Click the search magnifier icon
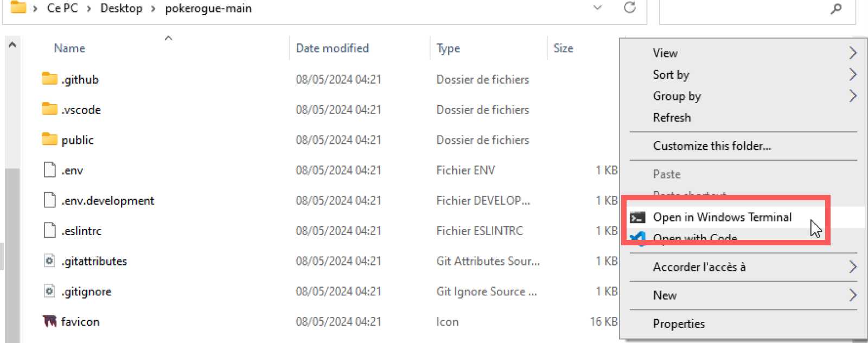Screen dimensions: 868x343 pyautogui.click(x=836, y=8)
